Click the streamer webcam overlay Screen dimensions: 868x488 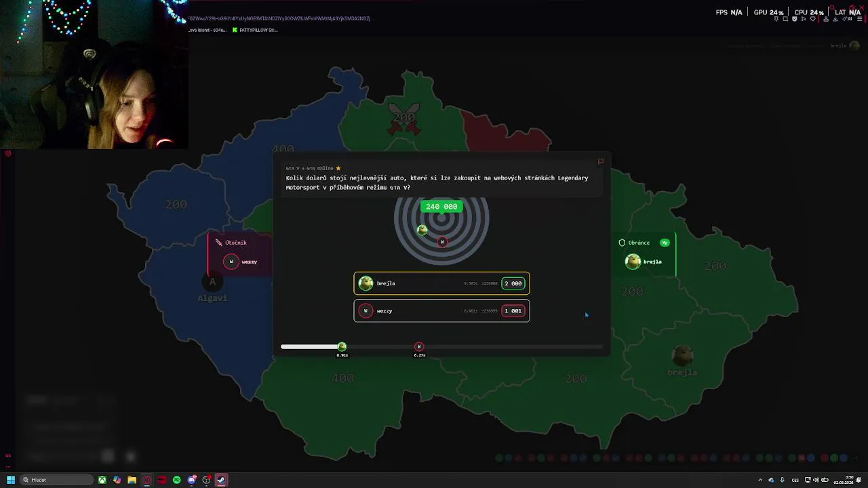[94, 75]
